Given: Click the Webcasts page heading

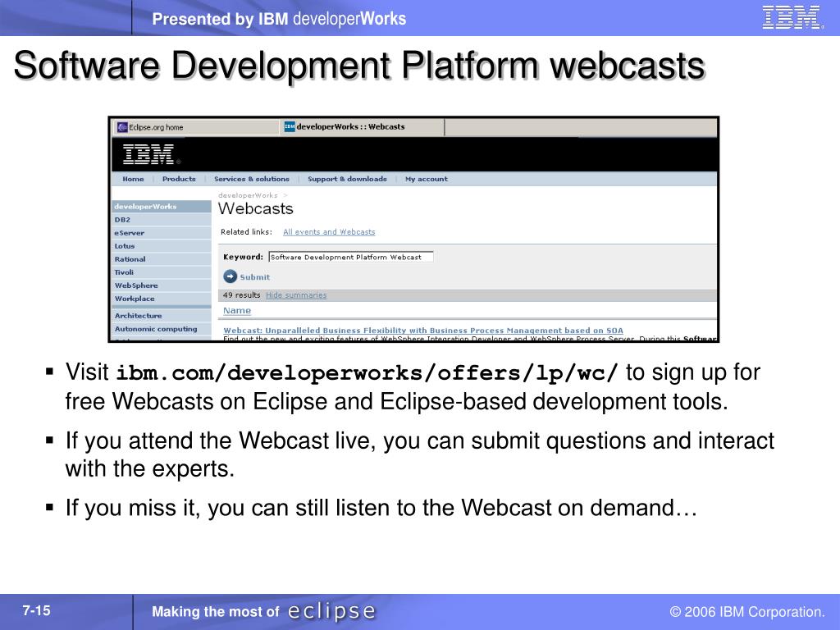Looking at the screenshot, I should coord(256,208).
